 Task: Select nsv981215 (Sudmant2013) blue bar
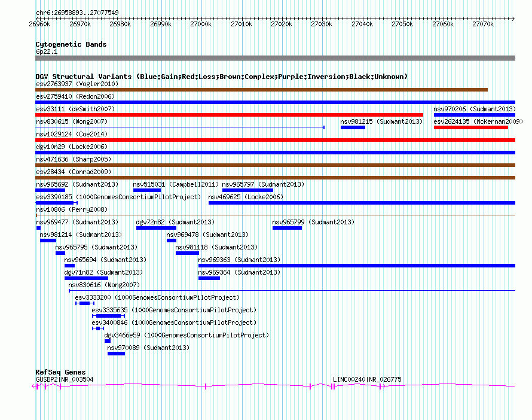[353, 127]
